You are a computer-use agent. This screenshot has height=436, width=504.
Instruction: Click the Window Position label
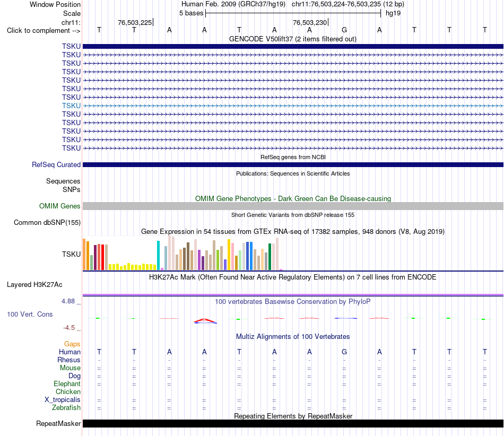pos(55,4)
